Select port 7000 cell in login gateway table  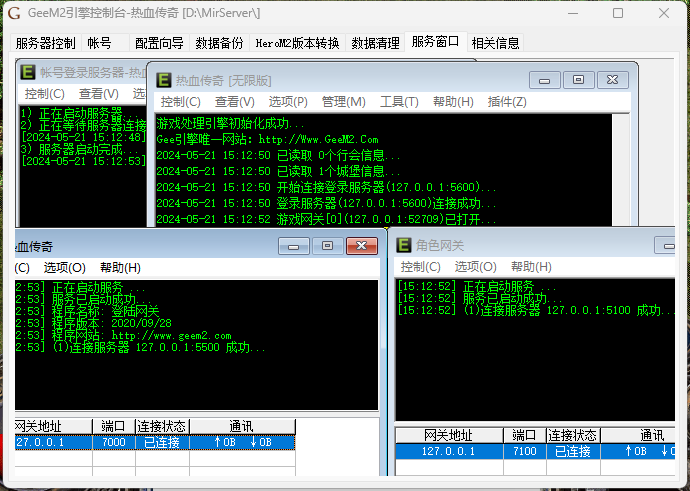tap(114, 442)
